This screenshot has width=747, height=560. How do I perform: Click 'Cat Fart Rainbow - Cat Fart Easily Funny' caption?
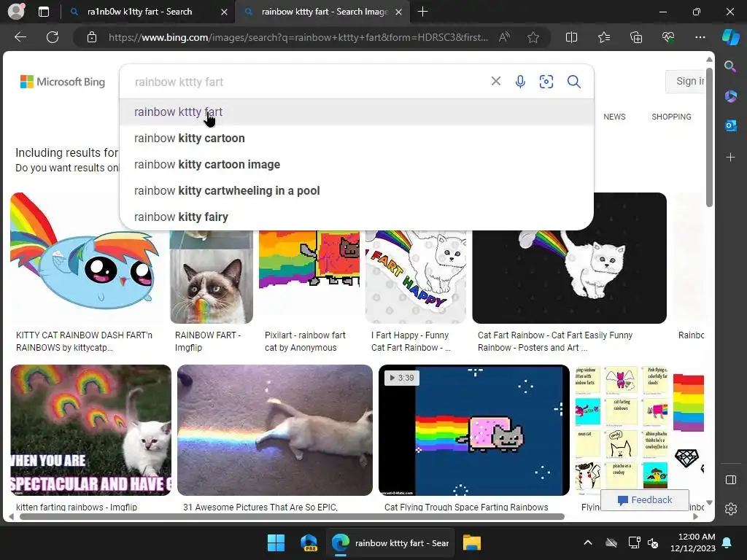coord(555,341)
